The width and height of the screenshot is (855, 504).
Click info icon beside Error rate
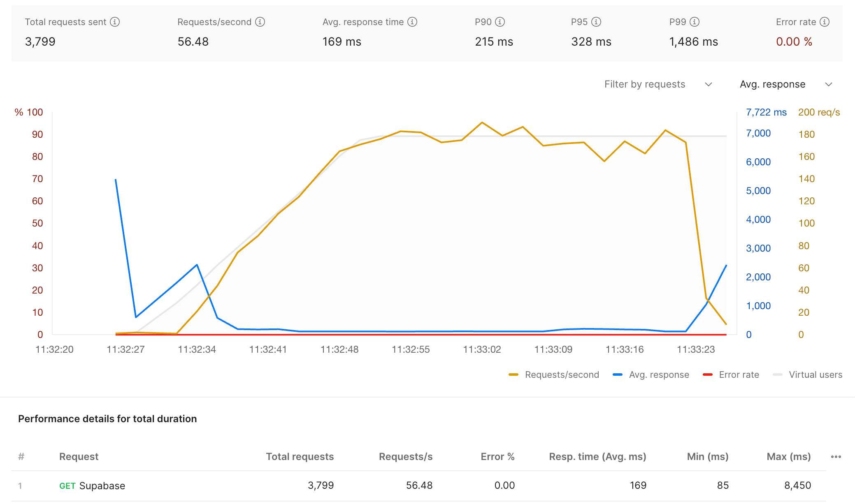[825, 22]
